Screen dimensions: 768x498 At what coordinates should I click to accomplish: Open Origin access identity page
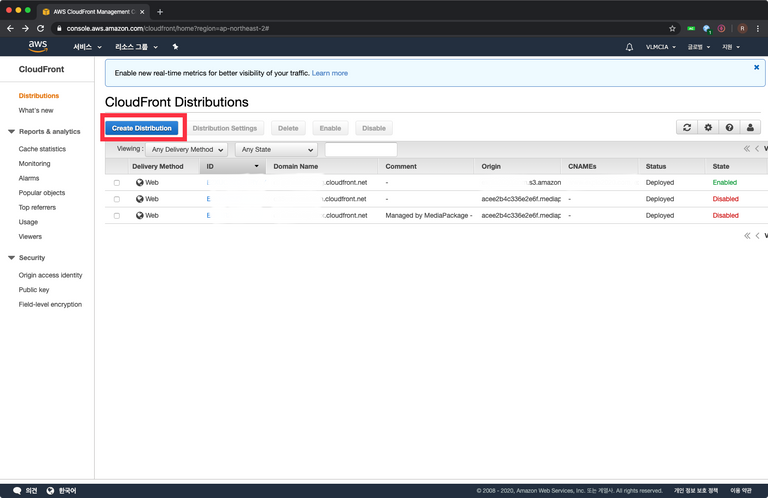(x=50, y=275)
